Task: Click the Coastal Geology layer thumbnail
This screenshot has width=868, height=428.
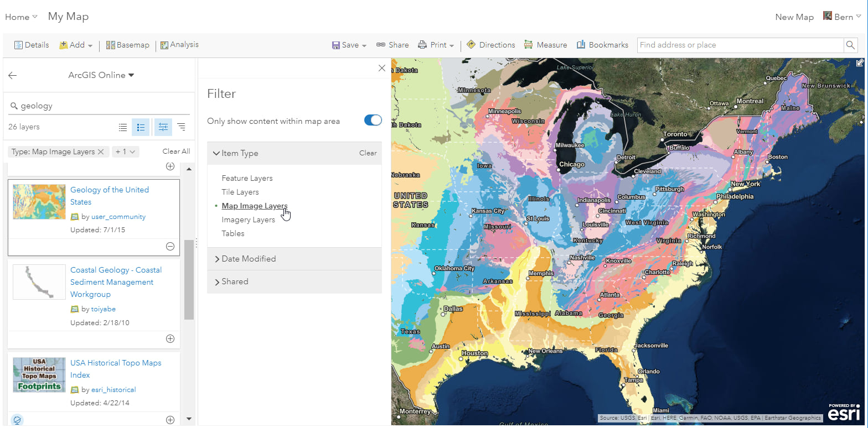Action: point(39,282)
